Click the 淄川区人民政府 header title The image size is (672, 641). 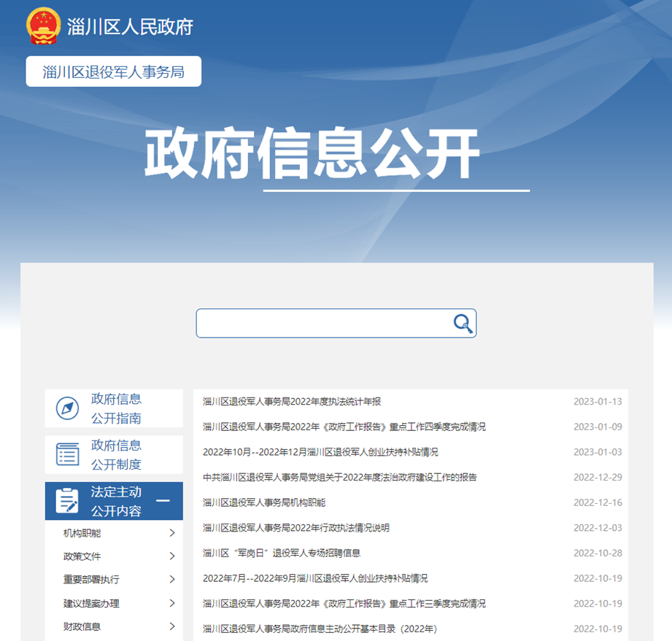130,27
